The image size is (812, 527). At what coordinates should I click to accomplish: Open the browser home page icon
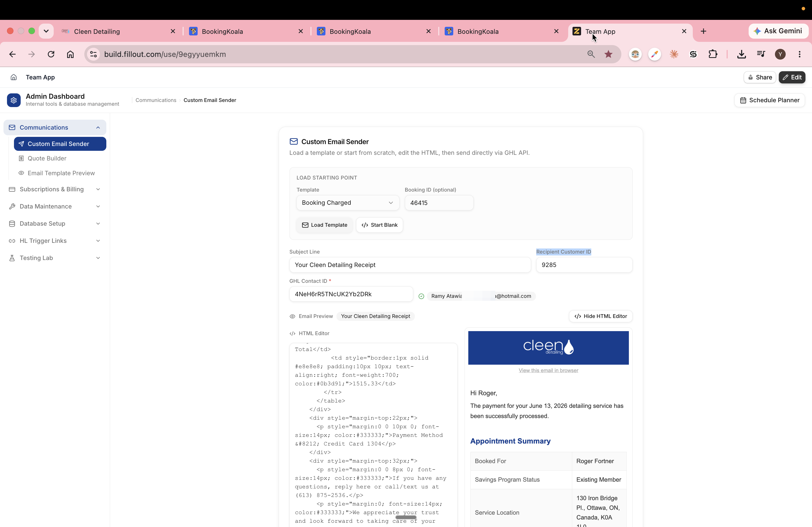pos(70,54)
